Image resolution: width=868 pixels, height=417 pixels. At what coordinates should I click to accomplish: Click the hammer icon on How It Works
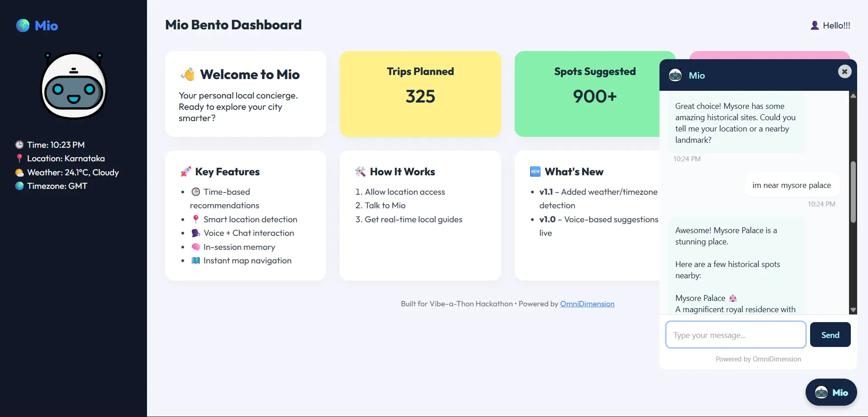(360, 171)
